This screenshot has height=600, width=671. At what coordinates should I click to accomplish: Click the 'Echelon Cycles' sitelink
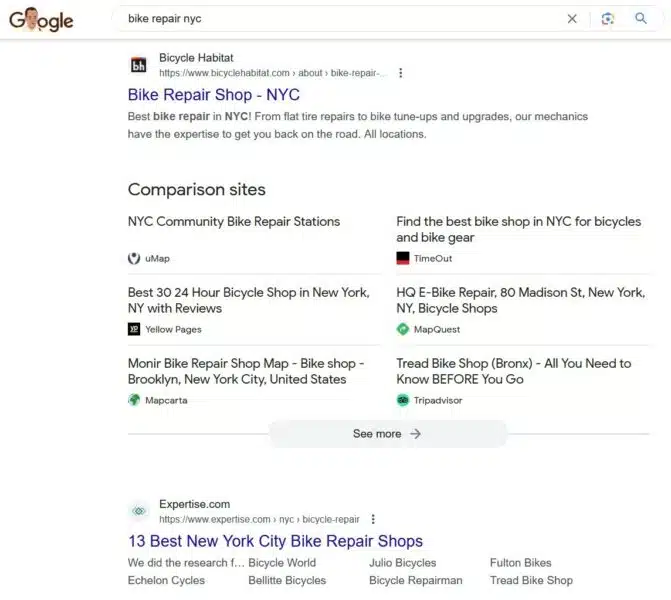pos(166,580)
